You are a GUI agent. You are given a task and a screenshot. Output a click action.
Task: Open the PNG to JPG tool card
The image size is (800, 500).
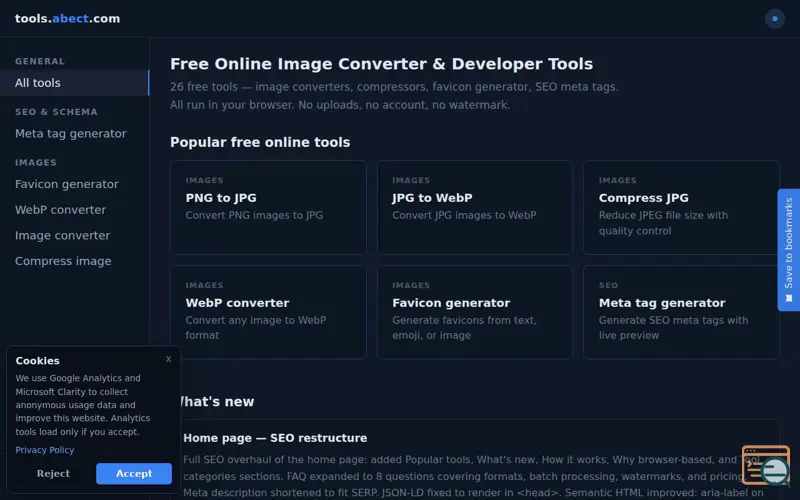(268, 208)
